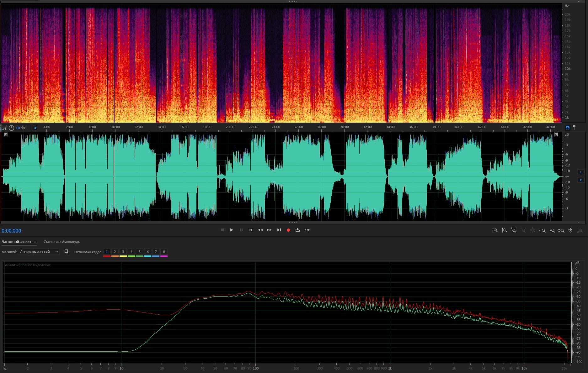Click the fast forward button
The image size is (588, 373).
click(x=269, y=230)
